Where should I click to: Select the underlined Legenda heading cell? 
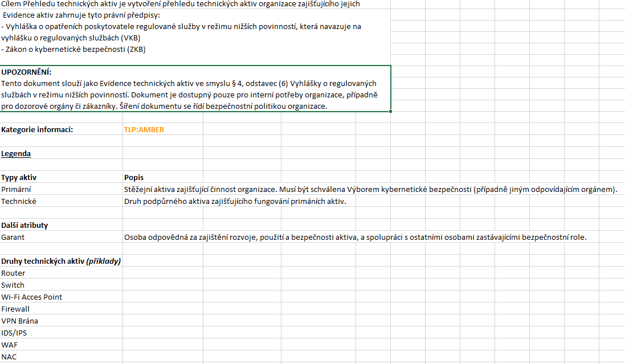point(16,154)
